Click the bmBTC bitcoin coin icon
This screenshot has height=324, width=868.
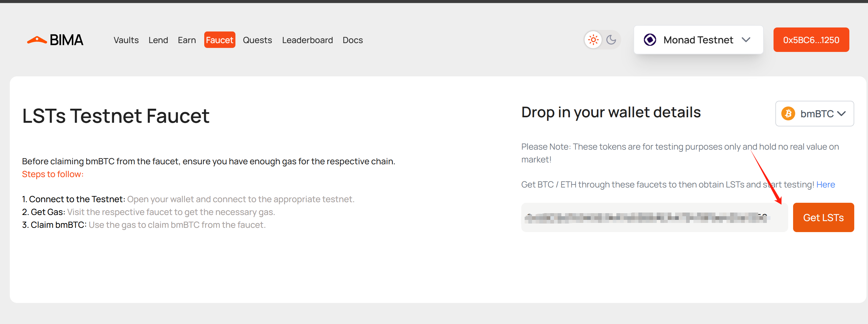click(788, 114)
